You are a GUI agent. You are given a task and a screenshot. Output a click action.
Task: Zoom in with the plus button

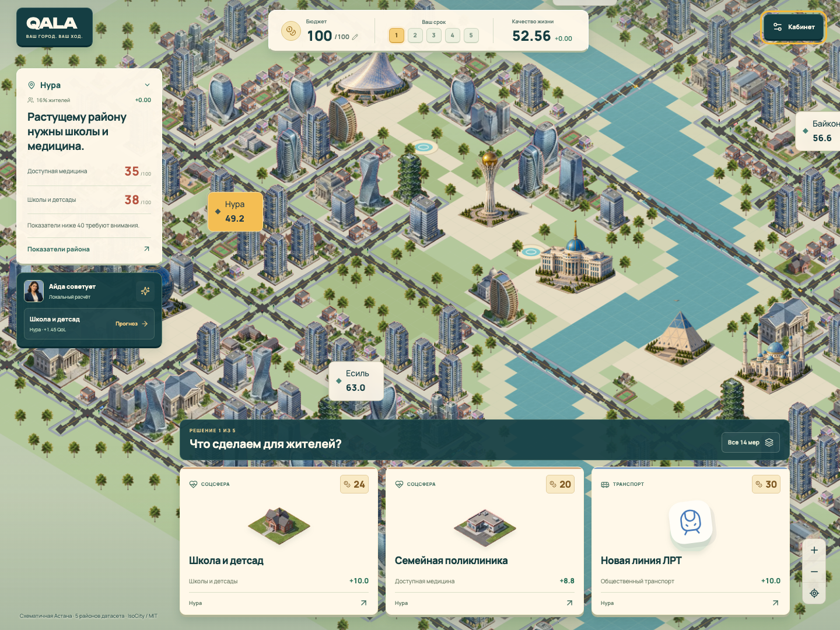(x=814, y=550)
